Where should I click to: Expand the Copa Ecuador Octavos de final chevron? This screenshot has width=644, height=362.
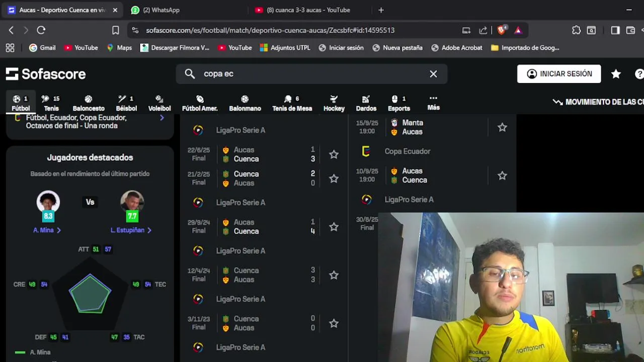(x=162, y=118)
